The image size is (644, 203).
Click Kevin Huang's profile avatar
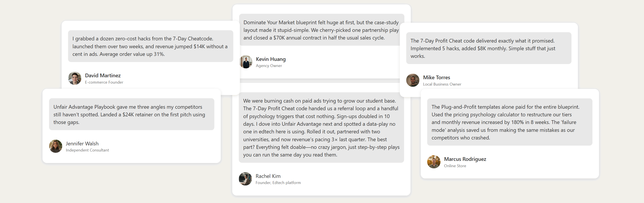tap(246, 62)
